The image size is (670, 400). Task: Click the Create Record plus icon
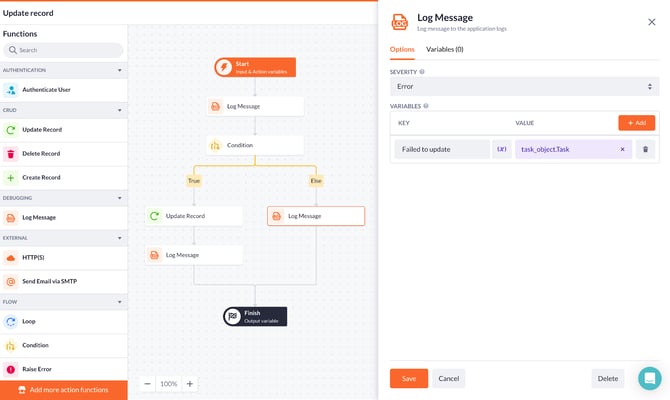click(x=11, y=177)
